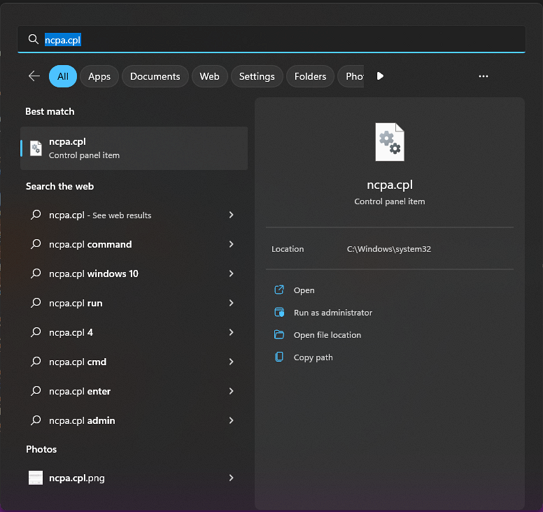Open the three-dots more options menu
Screen dimensions: 543x512
(x=483, y=76)
